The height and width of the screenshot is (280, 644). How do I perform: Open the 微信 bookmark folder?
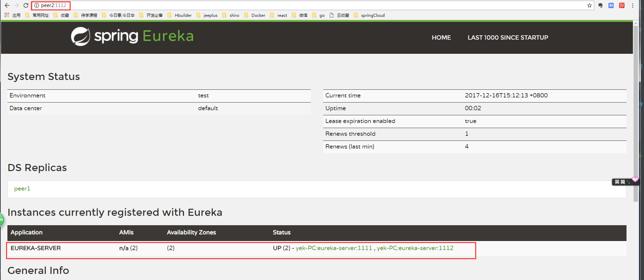pyautogui.click(x=300, y=15)
